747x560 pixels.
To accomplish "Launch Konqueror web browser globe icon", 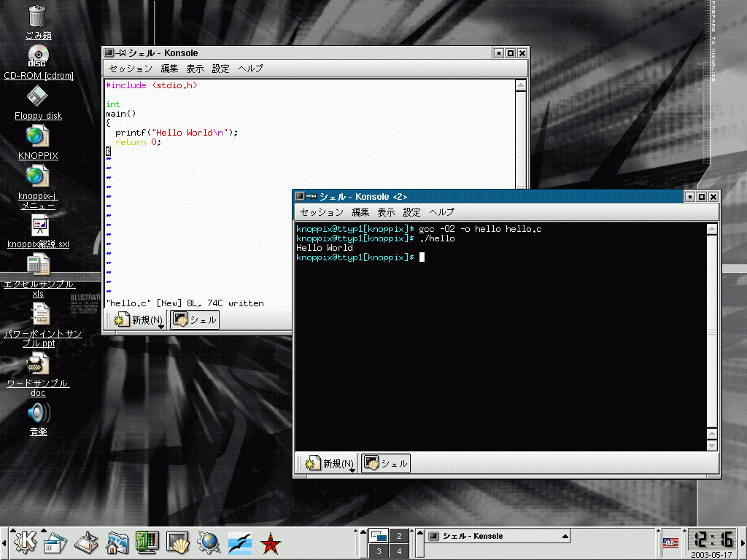I will 209,542.
